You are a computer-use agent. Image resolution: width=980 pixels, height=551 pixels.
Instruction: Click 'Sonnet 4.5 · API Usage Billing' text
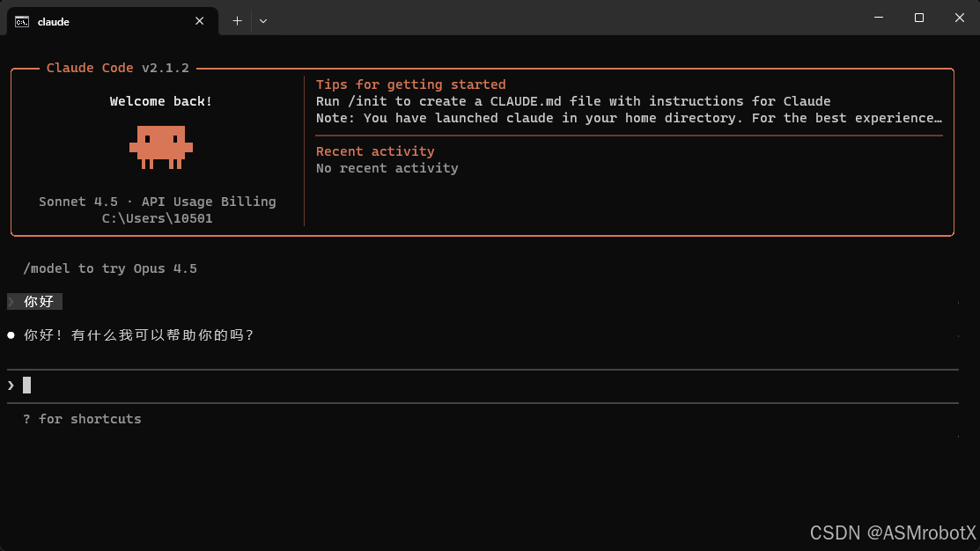coord(157,202)
